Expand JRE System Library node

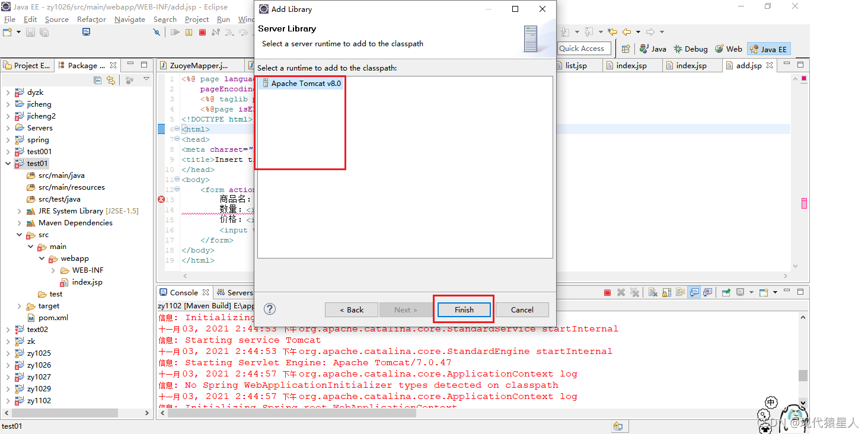pos(19,211)
